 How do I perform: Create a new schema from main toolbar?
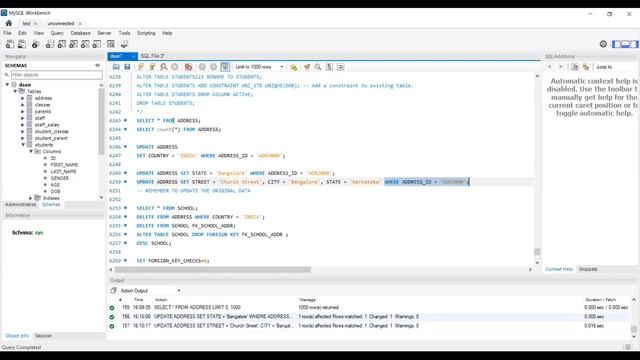50,44
